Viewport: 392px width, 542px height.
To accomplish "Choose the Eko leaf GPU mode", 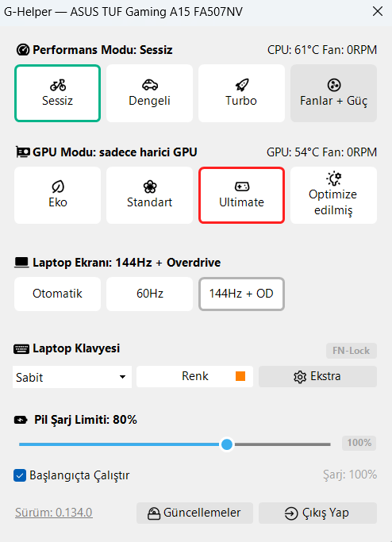I will coord(57,195).
